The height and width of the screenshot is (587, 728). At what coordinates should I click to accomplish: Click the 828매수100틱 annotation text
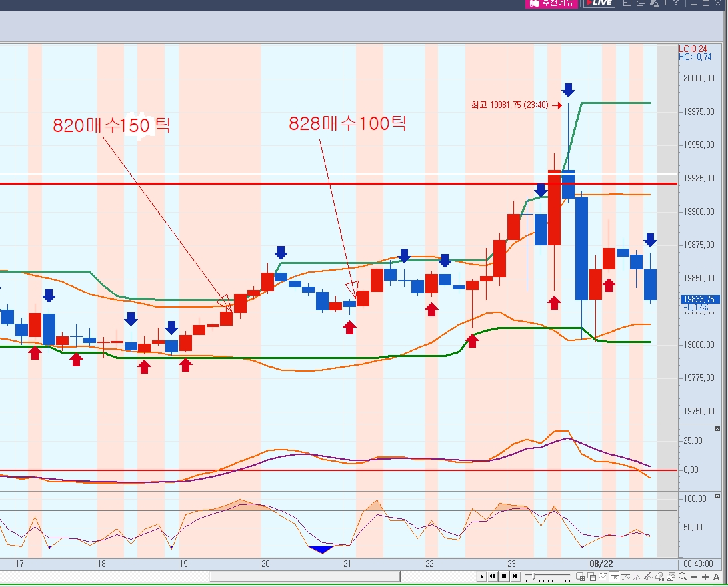coord(347,123)
